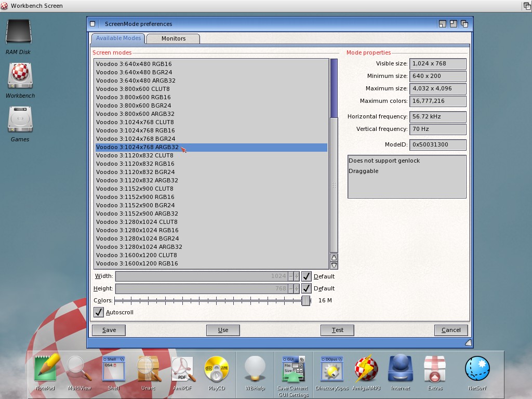
Task: Select Voodoo 3:1280x1024 ARGB32 mode
Action: [x=139, y=247]
